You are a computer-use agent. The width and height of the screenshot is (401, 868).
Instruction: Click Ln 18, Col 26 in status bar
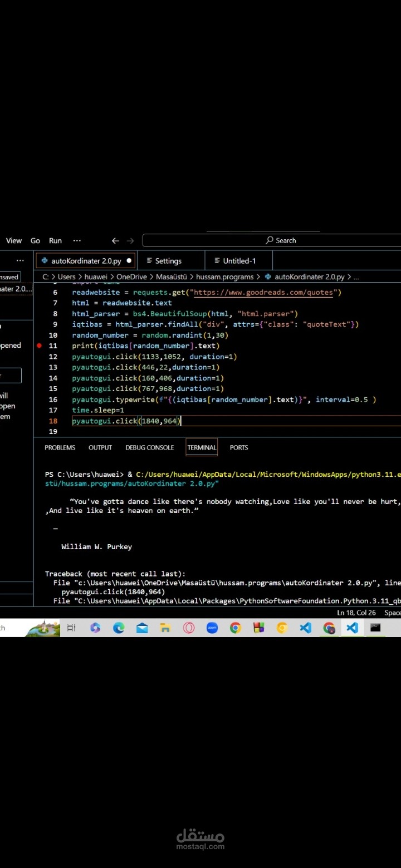click(x=356, y=613)
